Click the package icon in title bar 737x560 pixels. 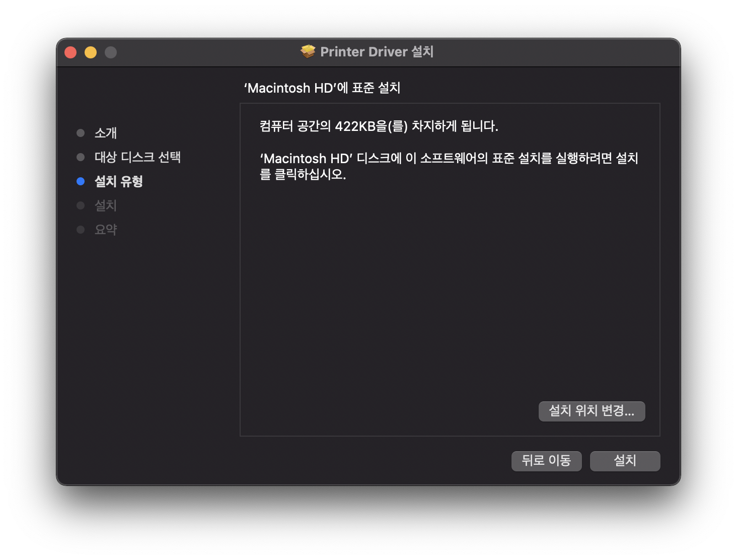click(x=308, y=51)
